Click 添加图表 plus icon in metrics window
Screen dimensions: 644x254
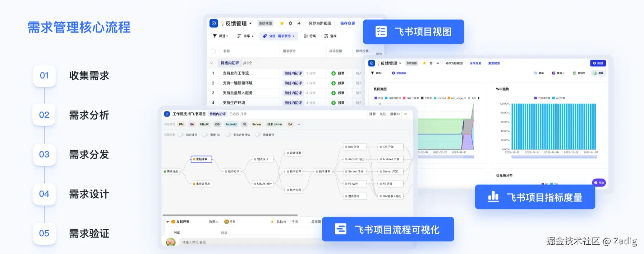coord(394,73)
